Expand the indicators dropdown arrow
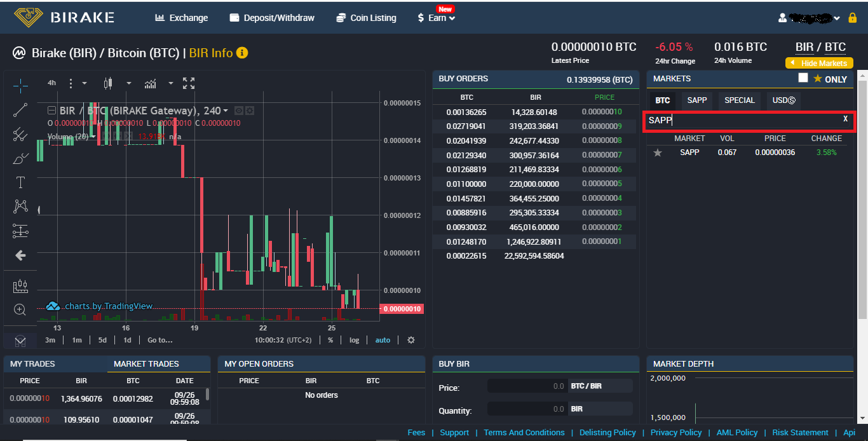The height and width of the screenshot is (441, 868). coord(170,83)
